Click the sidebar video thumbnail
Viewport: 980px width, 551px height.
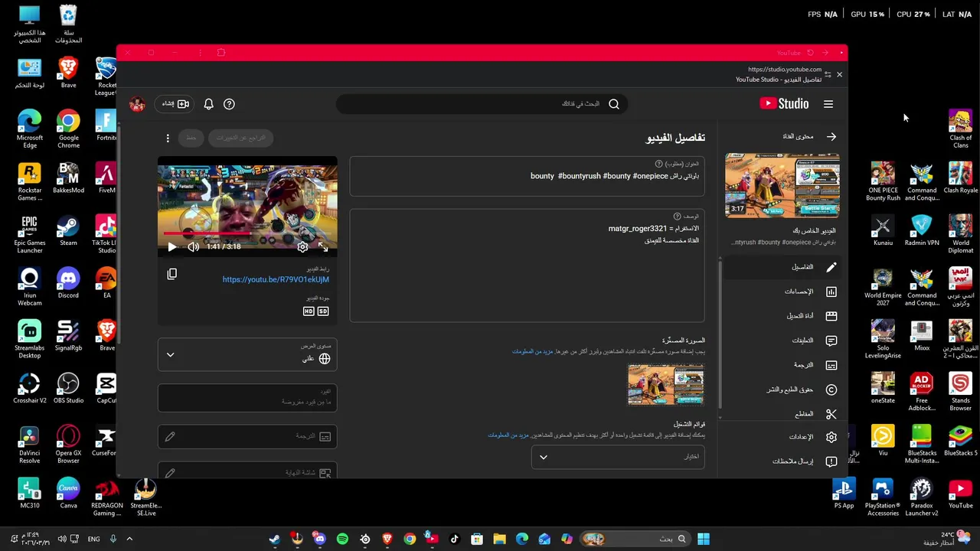click(x=782, y=186)
